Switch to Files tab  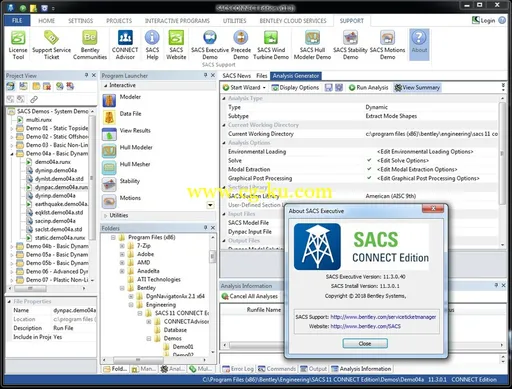click(x=262, y=76)
